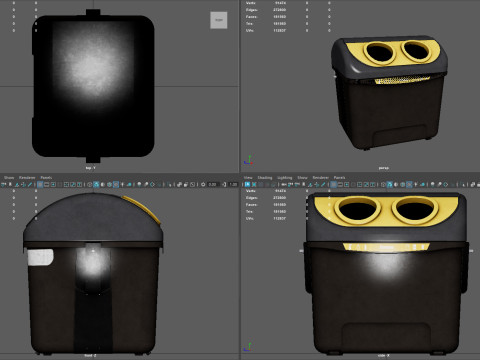Toggle Use All Lights in the front view toolbar
This screenshot has height=360, width=480.
tap(122, 184)
